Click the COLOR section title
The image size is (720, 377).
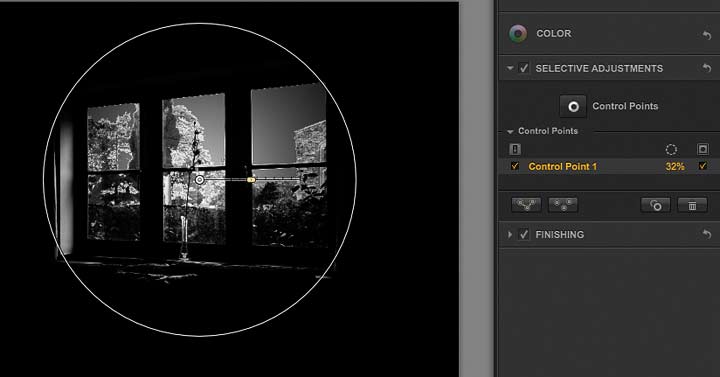(x=554, y=34)
